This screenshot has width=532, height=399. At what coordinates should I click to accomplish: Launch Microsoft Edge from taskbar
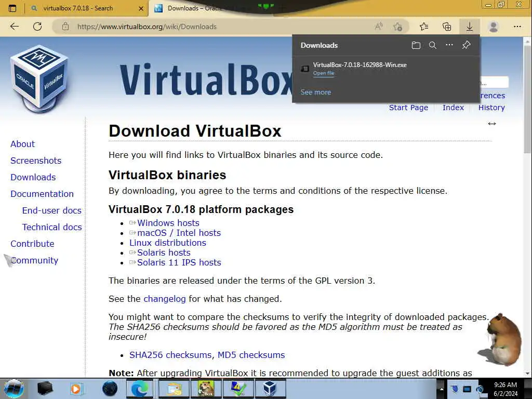pos(140,389)
